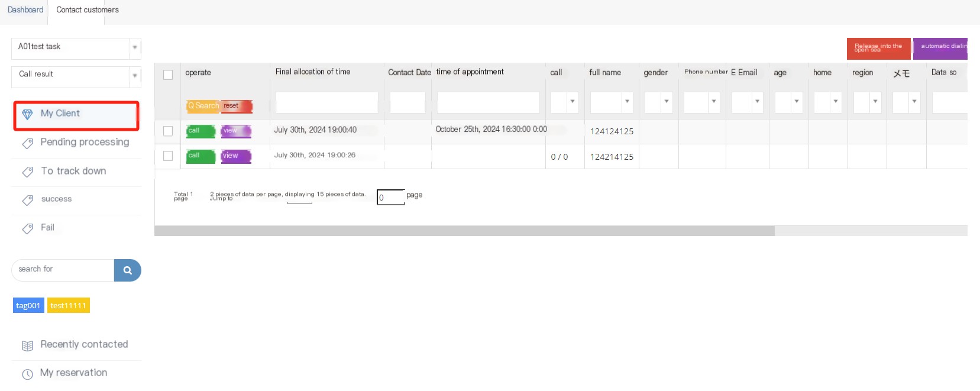The image size is (980, 391).
Task: Click the red reset button
Action: [237, 106]
